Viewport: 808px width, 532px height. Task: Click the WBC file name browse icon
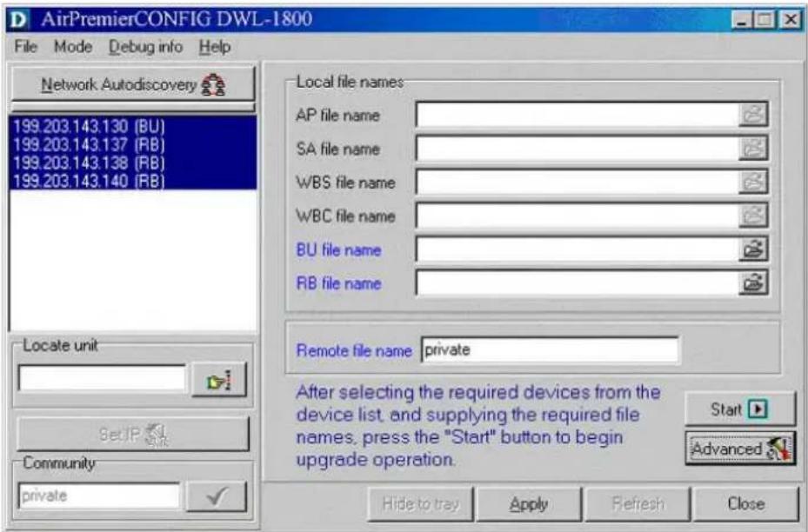753,216
